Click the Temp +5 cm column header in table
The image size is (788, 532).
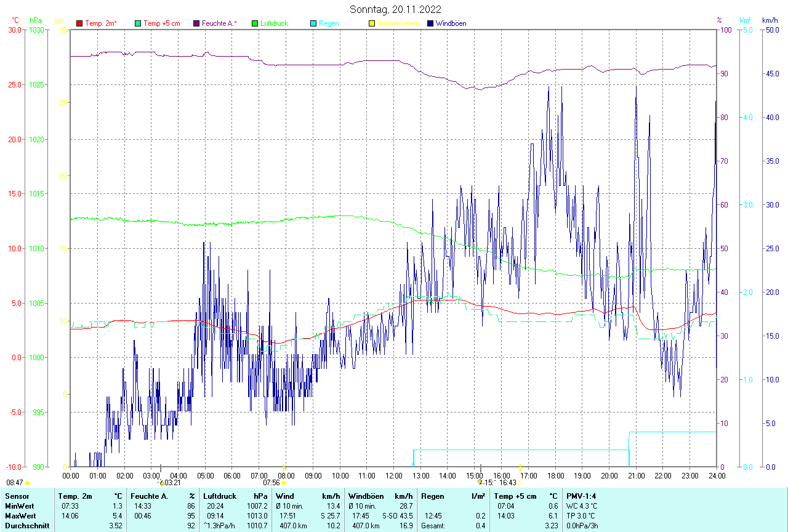tap(515, 496)
